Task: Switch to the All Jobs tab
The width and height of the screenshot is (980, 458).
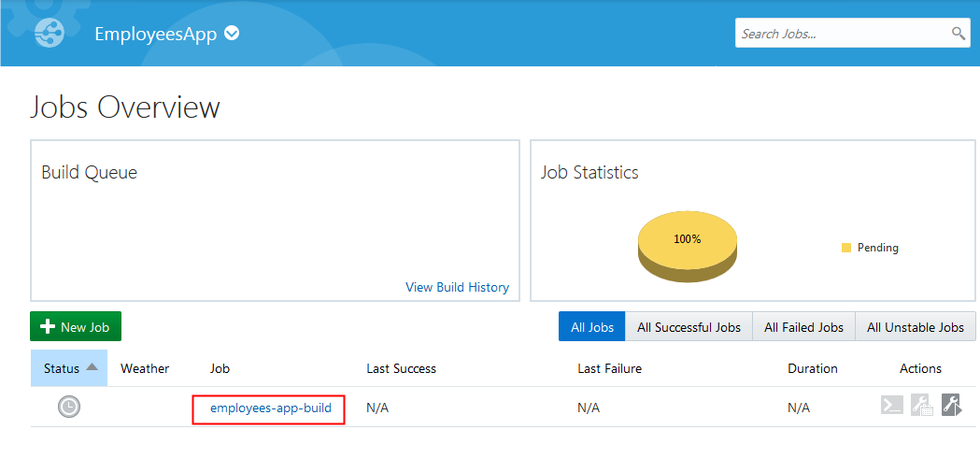Action: [592, 327]
